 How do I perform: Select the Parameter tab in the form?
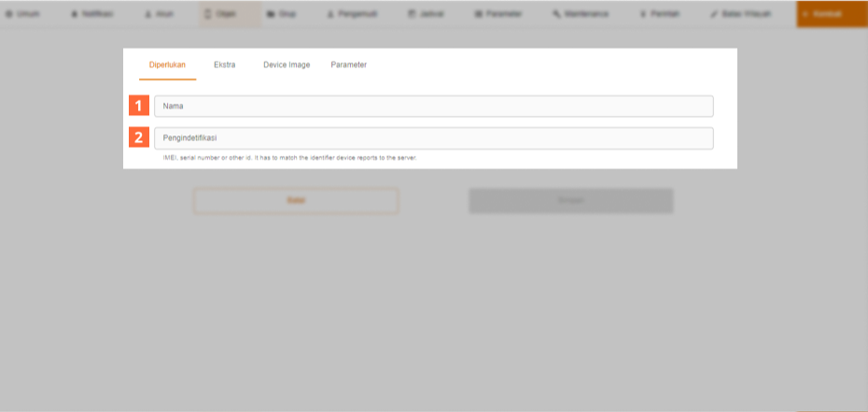point(348,65)
